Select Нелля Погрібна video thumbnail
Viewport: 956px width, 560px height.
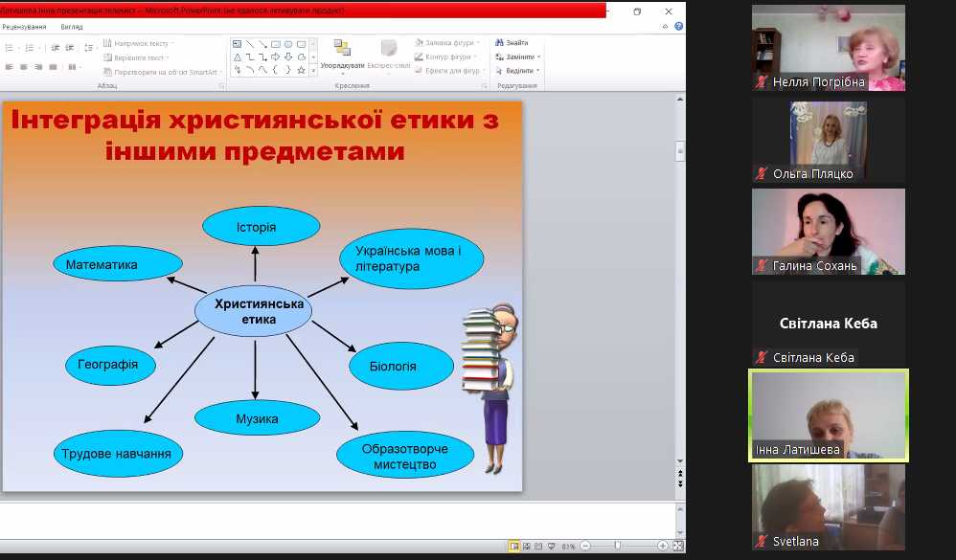pos(828,48)
